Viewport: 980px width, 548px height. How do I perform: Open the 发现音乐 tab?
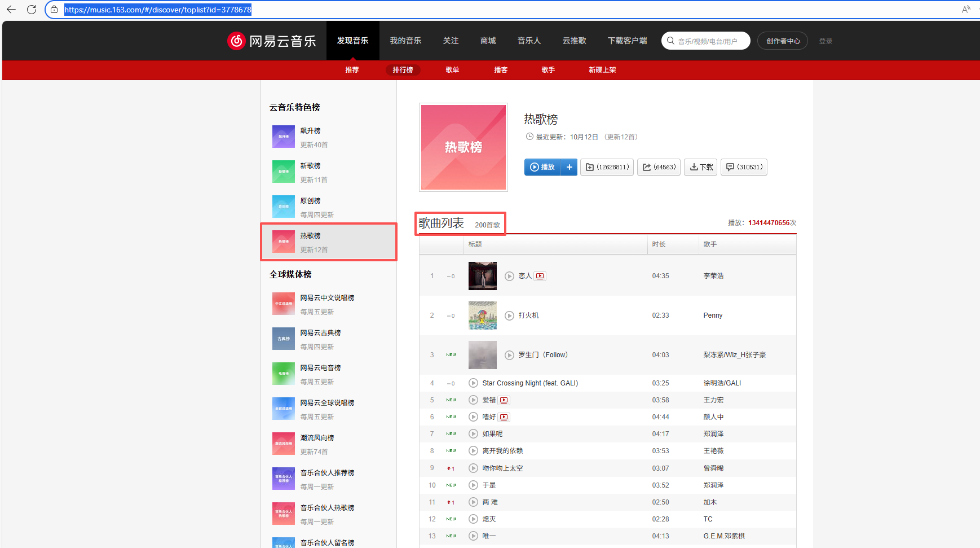(x=353, y=41)
